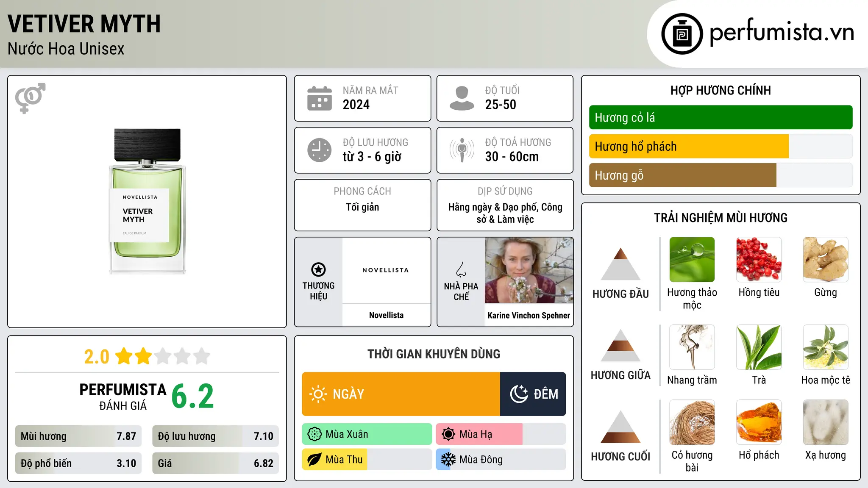The width and height of the screenshot is (868, 488).
Task: Click the TRẢI NGHIỆM MÙI HƯƠNG heading
Action: pyautogui.click(x=721, y=218)
